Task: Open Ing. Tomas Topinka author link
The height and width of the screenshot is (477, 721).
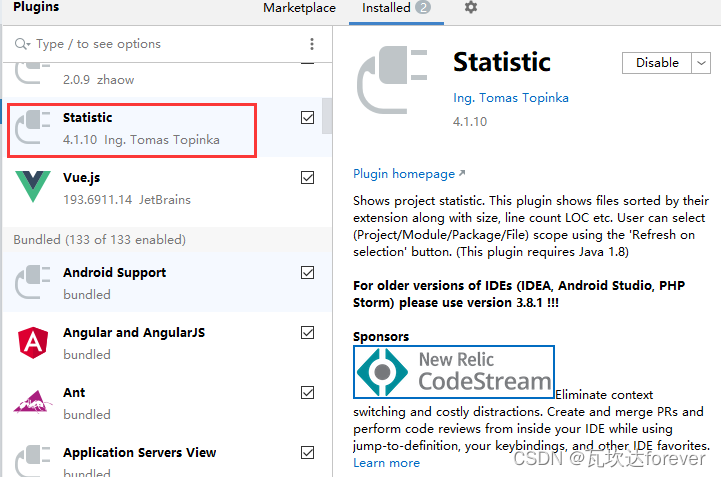Action: click(x=511, y=98)
